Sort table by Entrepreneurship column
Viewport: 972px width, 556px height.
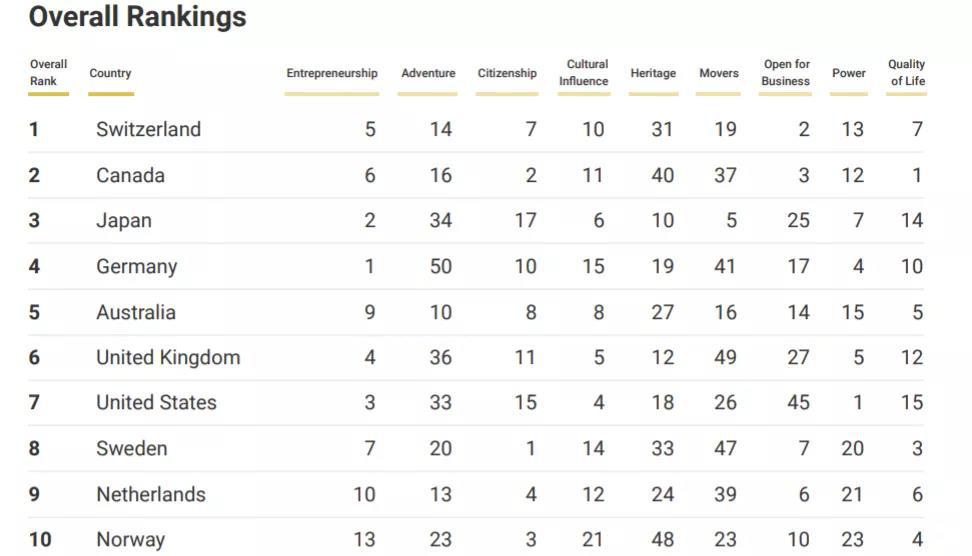[x=332, y=73]
